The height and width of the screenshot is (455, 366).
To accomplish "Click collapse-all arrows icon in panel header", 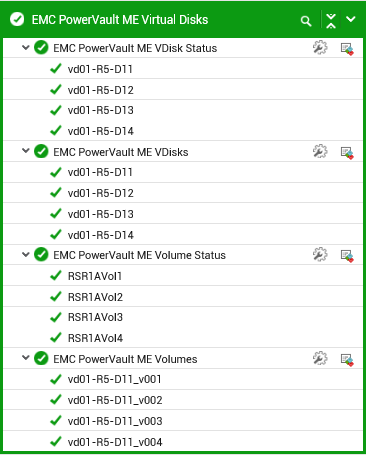I will click(x=331, y=21).
